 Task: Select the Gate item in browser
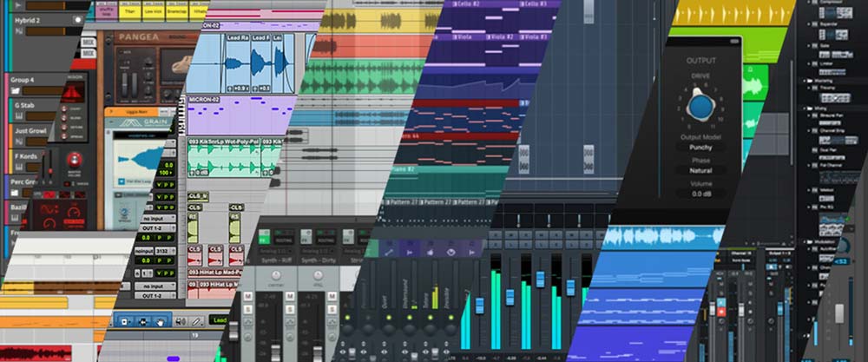tap(824, 46)
